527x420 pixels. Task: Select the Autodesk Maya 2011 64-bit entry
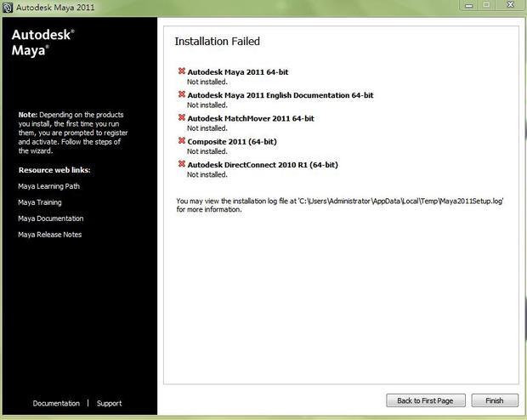tap(237, 72)
